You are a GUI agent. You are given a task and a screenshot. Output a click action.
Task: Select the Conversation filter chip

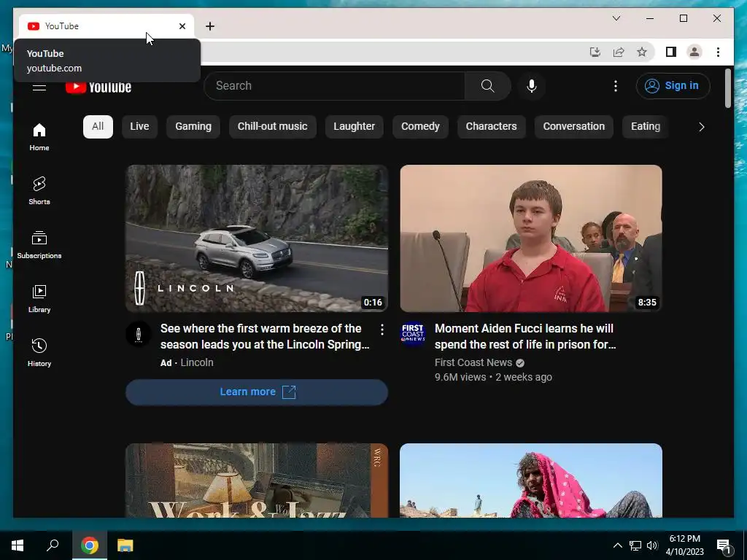tap(573, 126)
